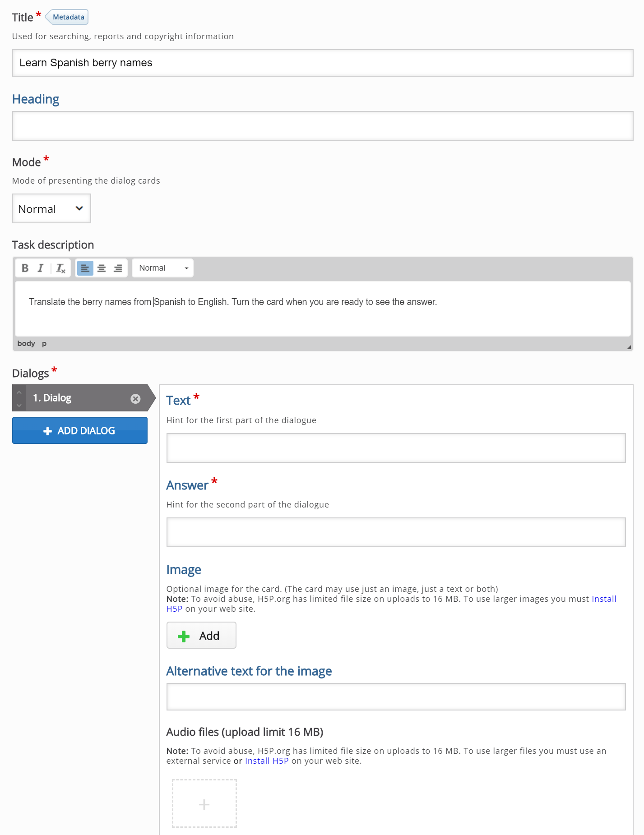Click the audio file upload box

(204, 803)
